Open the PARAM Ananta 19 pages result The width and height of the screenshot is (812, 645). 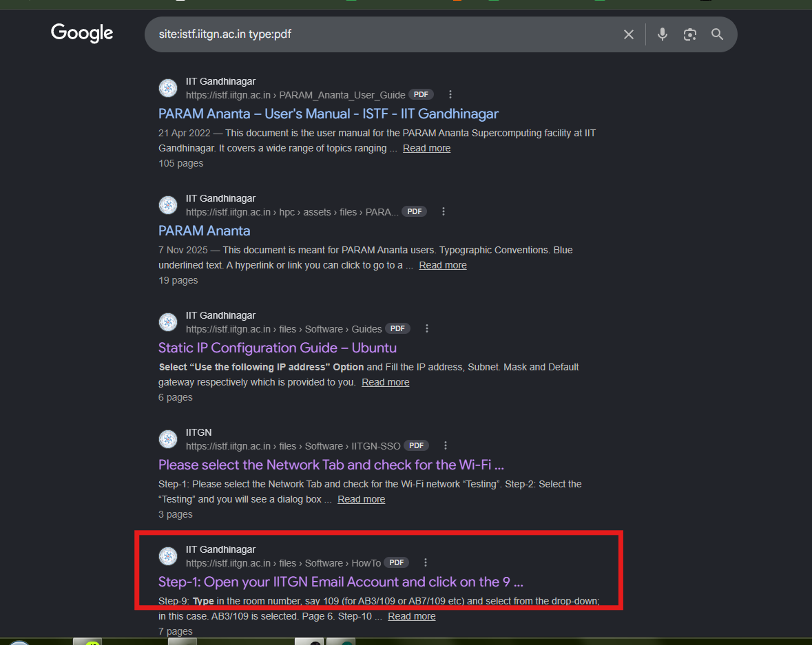tap(204, 231)
